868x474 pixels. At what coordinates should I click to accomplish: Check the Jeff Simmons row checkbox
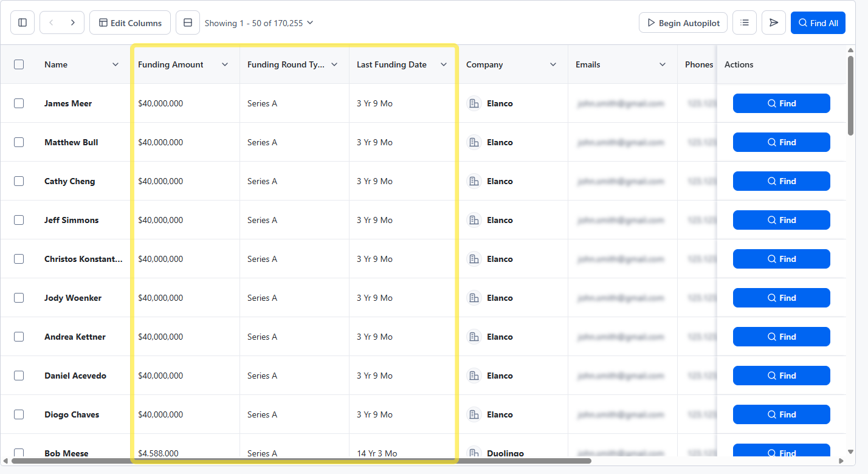tap(19, 220)
